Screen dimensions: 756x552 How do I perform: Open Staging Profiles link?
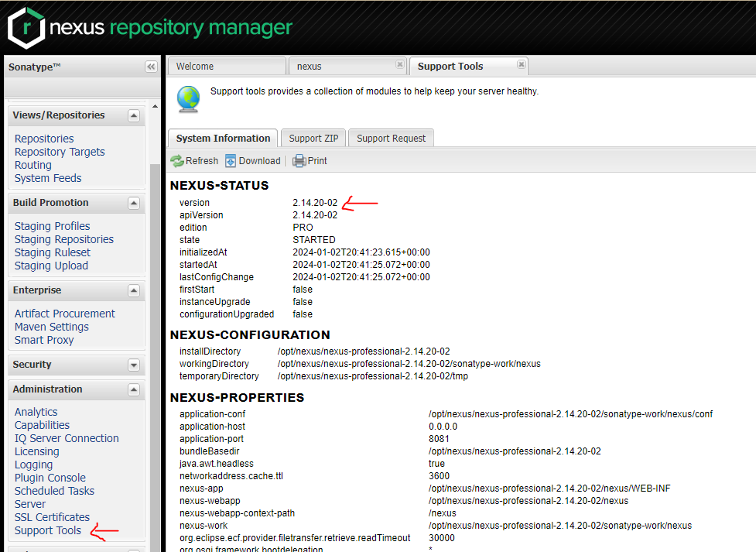point(52,226)
